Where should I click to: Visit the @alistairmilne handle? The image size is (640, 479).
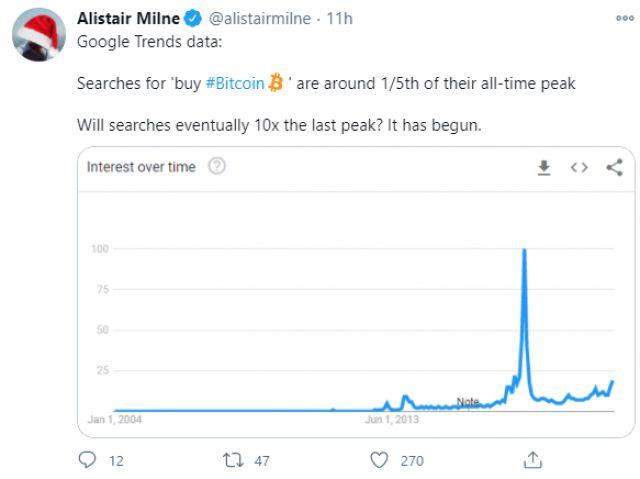coord(260,18)
